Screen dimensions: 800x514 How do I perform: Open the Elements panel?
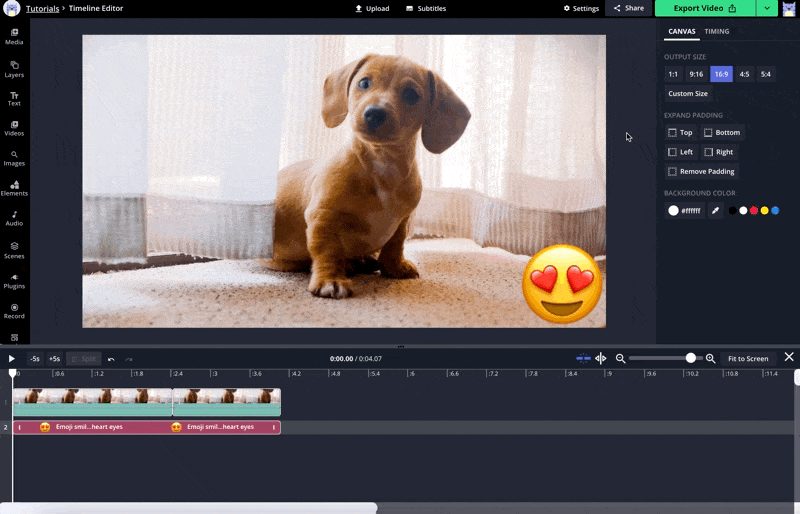(x=14, y=187)
